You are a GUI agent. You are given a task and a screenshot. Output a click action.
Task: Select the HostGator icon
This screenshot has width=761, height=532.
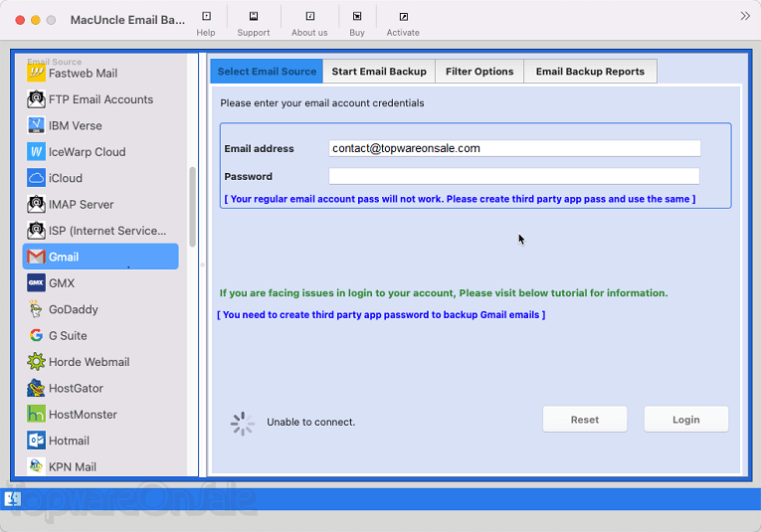(x=36, y=388)
